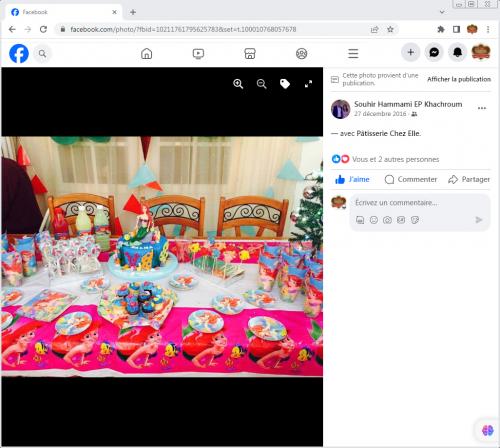This screenshot has width=500, height=448.
Task: Go back in browser history
Action: tap(12, 29)
